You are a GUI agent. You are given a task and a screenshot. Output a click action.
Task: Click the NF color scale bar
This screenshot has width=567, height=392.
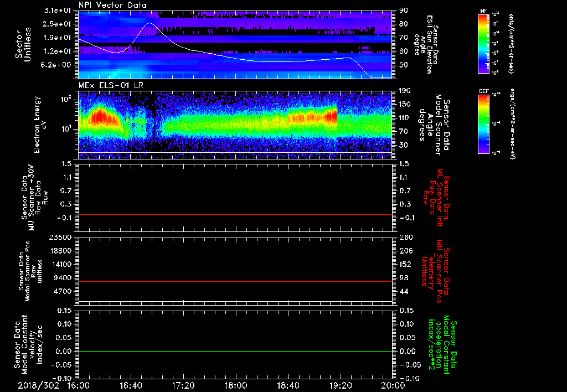point(484,44)
